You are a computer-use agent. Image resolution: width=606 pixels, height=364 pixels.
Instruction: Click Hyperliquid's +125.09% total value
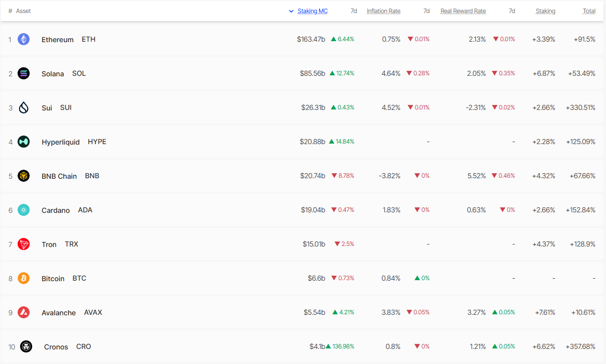point(580,142)
